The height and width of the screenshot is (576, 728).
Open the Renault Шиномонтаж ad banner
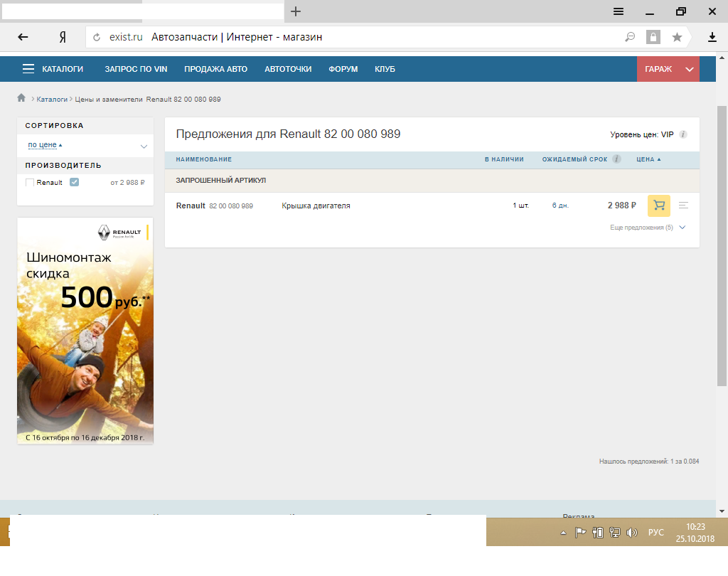pos(85,331)
